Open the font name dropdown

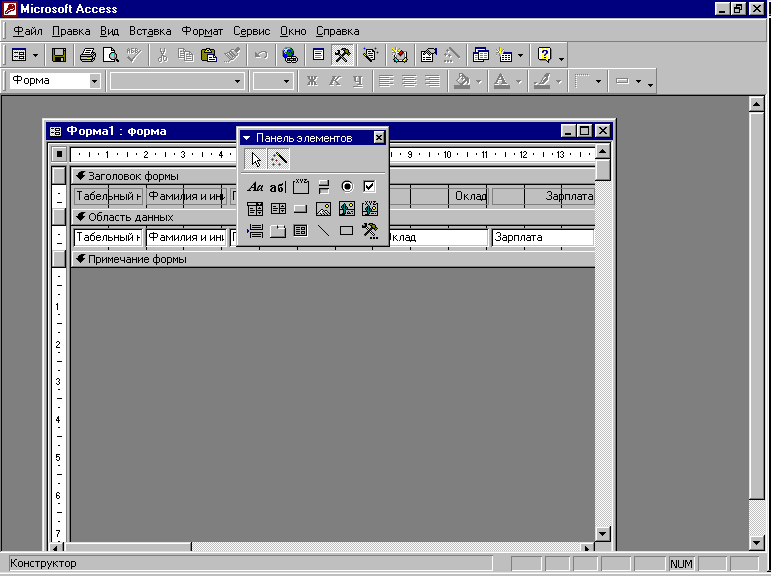tap(237, 81)
